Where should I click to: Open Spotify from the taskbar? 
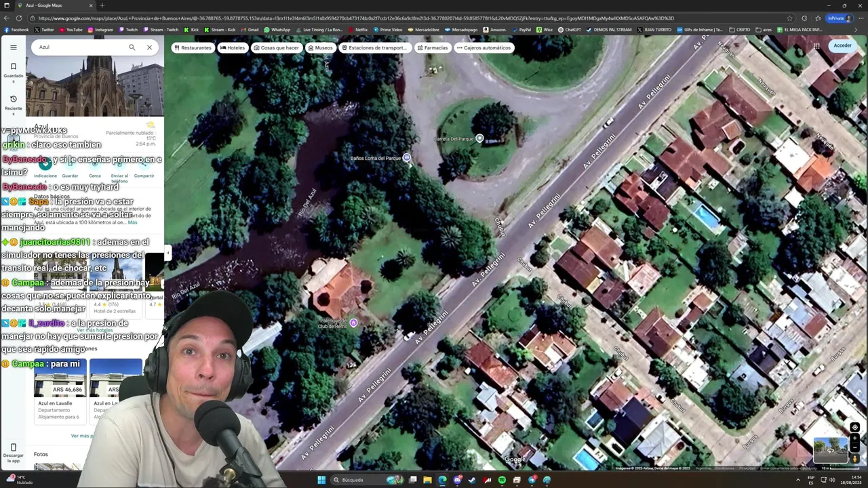point(502,480)
